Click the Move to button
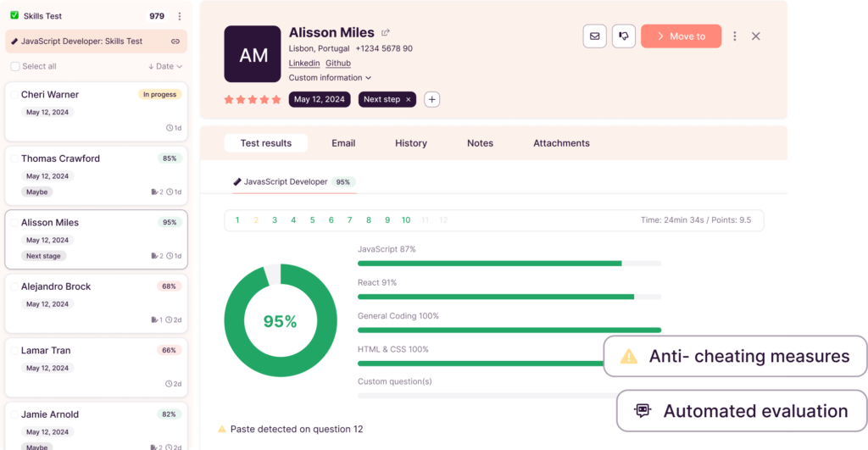Viewport: 868px width, 450px height. point(681,36)
